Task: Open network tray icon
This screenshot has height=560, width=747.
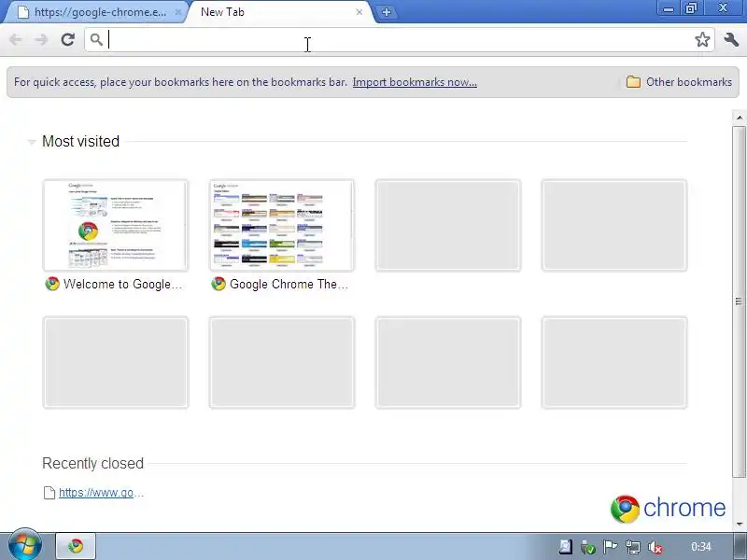Action: point(633,547)
